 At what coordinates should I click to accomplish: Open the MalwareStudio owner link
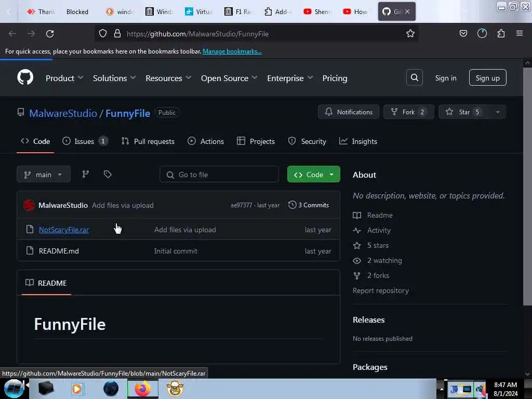[63, 113]
